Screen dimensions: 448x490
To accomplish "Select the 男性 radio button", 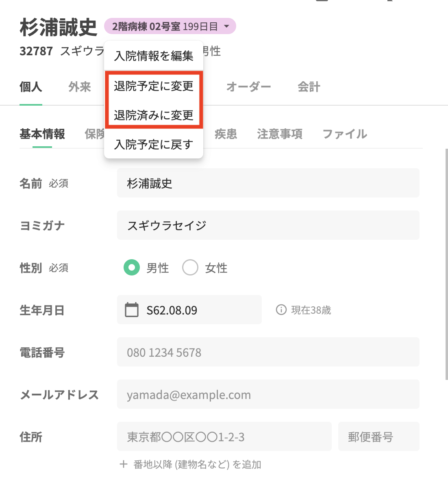I will pyautogui.click(x=132, y=267).
